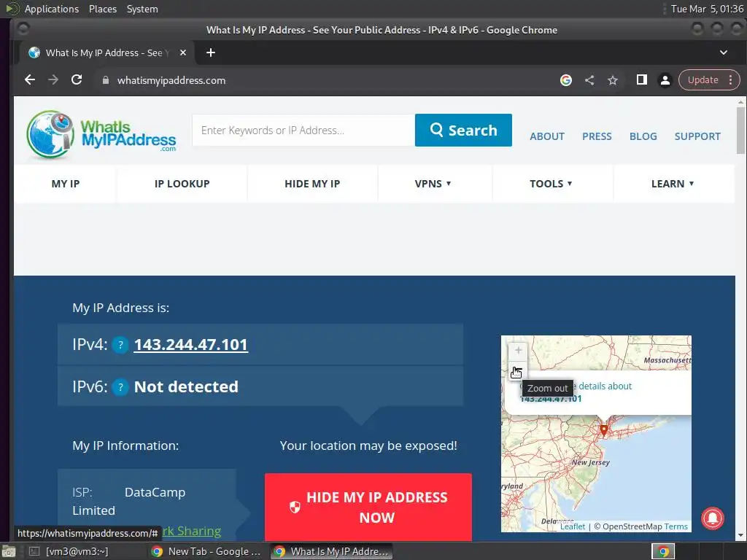The height and width of the screenshot is (560, 747).
Task: Open the Update button in Chrome
Action: [x=703, y=80]
